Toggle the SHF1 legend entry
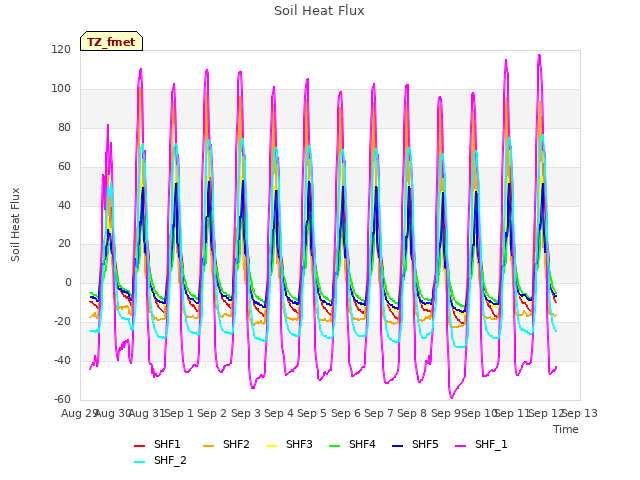Viewport: 640px width, 480px height. click(157, 444)
